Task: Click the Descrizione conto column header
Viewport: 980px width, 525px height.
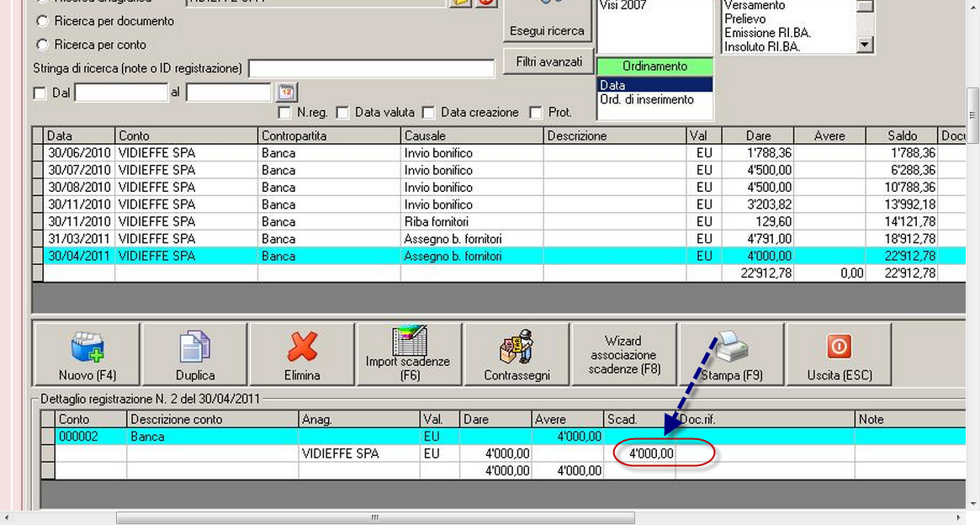Action: point(213,419)
